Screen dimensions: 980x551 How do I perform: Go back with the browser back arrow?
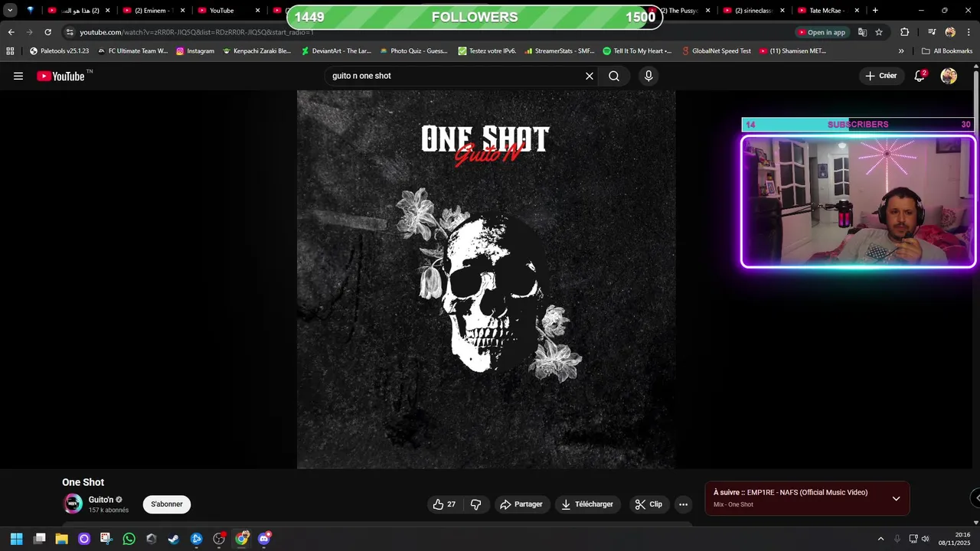tap(11, 32)
